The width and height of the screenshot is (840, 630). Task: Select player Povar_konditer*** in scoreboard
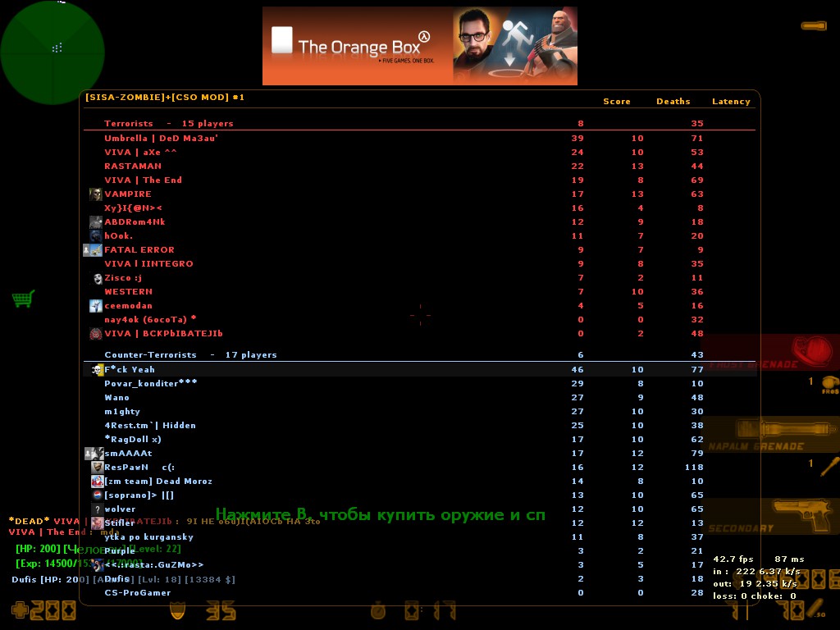tap(151, 384)
